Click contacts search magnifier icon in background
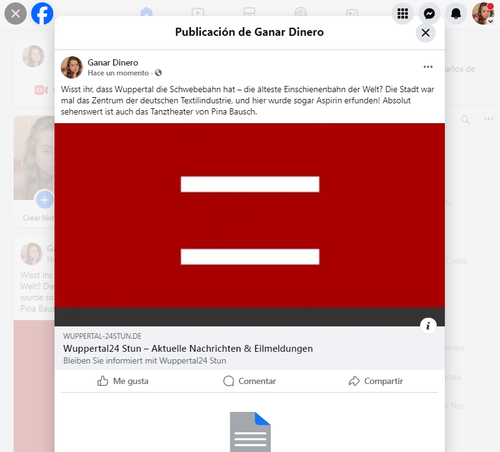500x452 pixels. click(x=465, y=119)
